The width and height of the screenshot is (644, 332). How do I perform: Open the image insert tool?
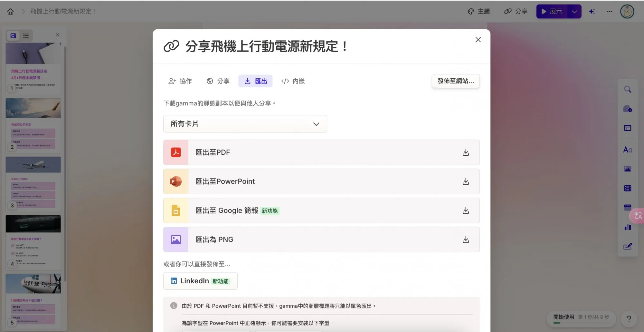tap(628, 169)
